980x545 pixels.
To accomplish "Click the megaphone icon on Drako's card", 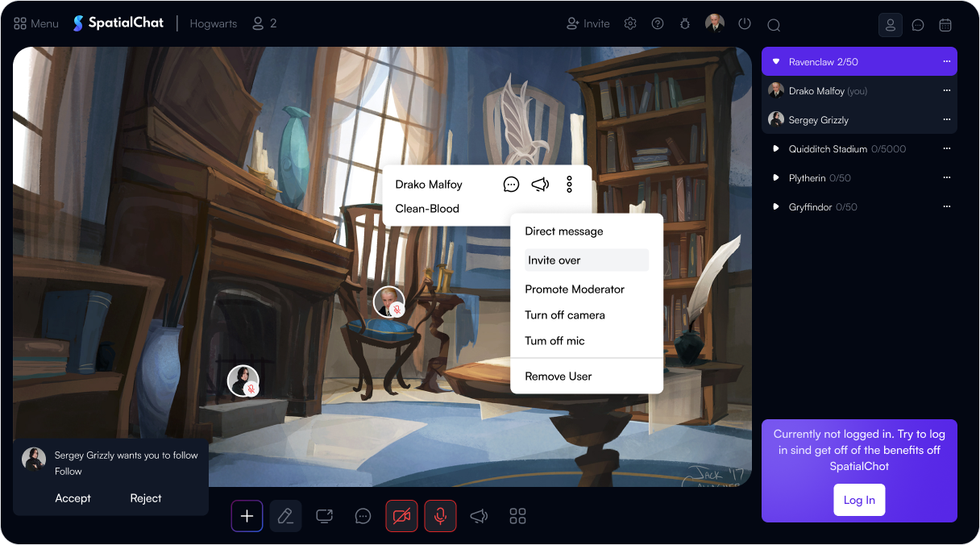I will pos(540,185).
